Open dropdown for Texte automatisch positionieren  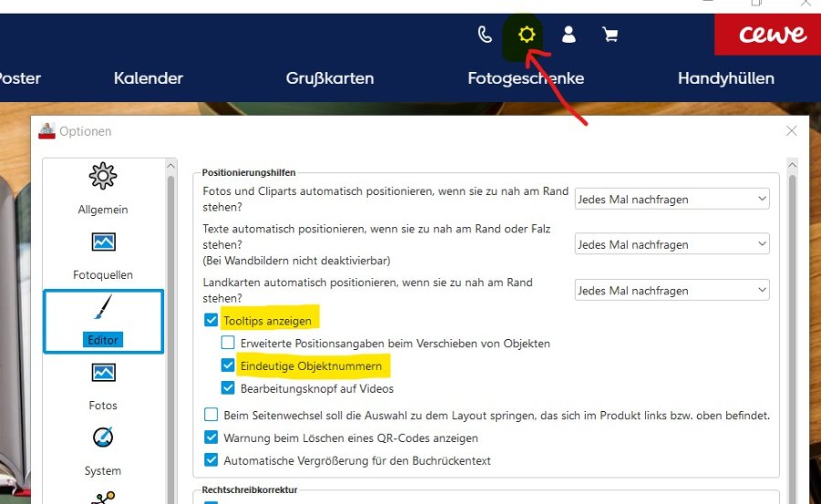pos(671,244)
